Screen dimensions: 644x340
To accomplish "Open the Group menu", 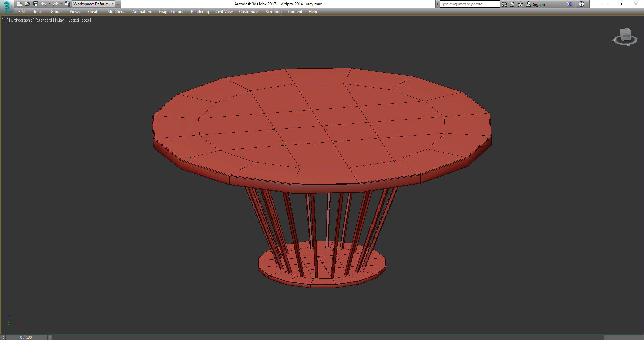I will [x=56, y=12].
